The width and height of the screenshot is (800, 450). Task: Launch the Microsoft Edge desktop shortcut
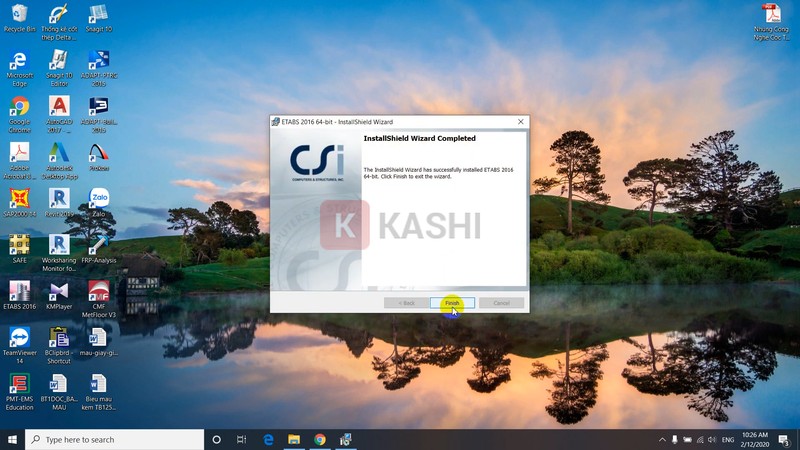pos(19,61)
